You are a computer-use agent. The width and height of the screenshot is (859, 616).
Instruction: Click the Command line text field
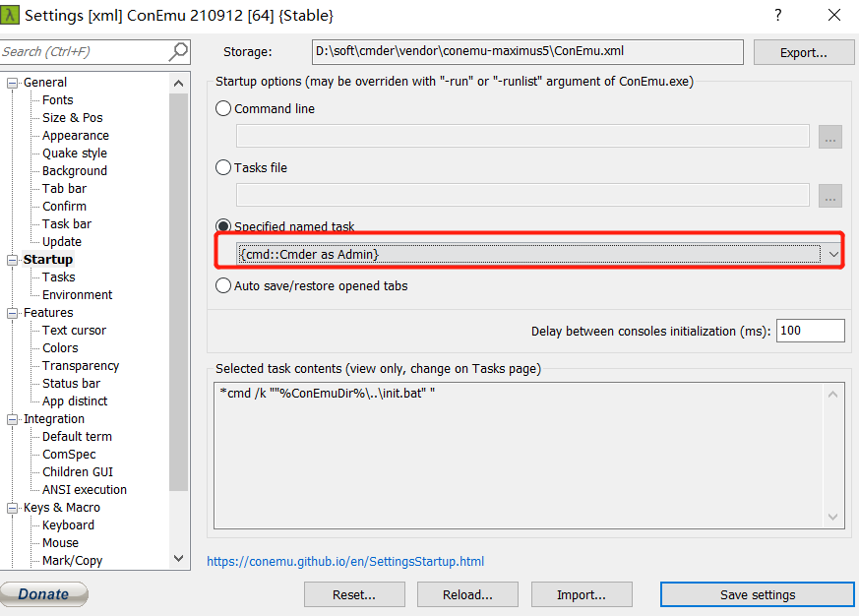tap(522, 136)
